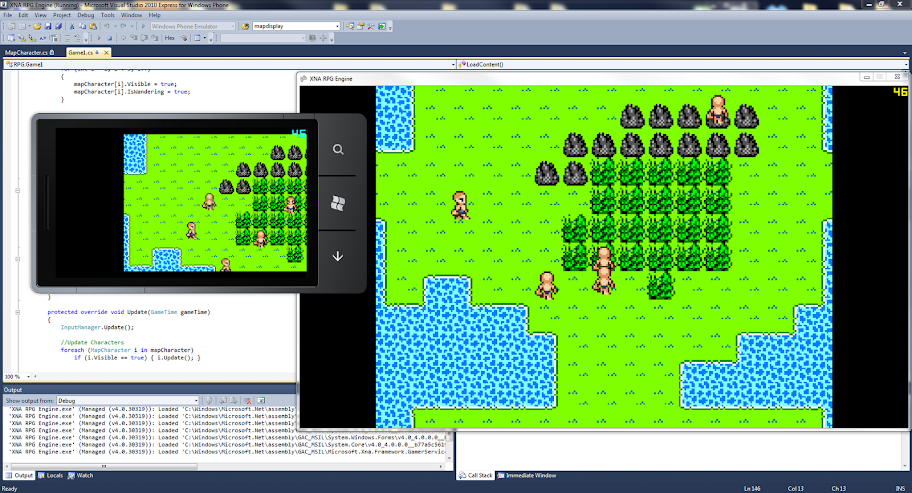
Task: Toggle Word Wrap in the Output toolbar
Action: pyautogui.click(x=261, y=401)
